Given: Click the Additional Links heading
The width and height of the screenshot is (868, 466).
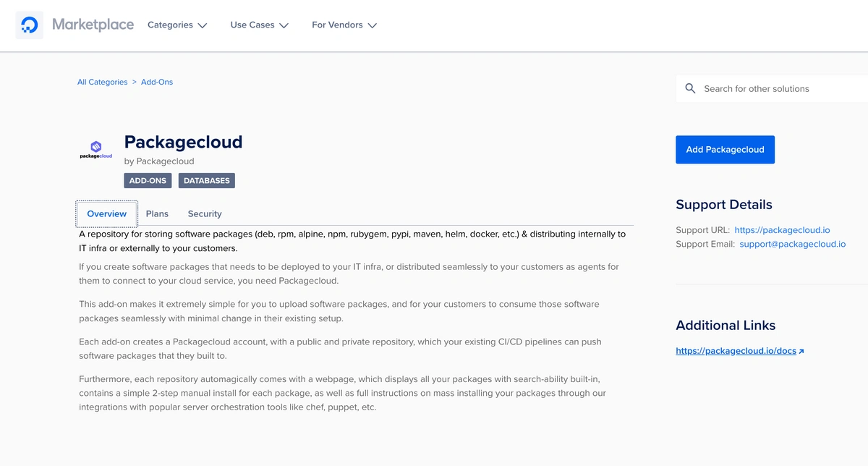Looking at the screenshot, I should pos(726,326).
